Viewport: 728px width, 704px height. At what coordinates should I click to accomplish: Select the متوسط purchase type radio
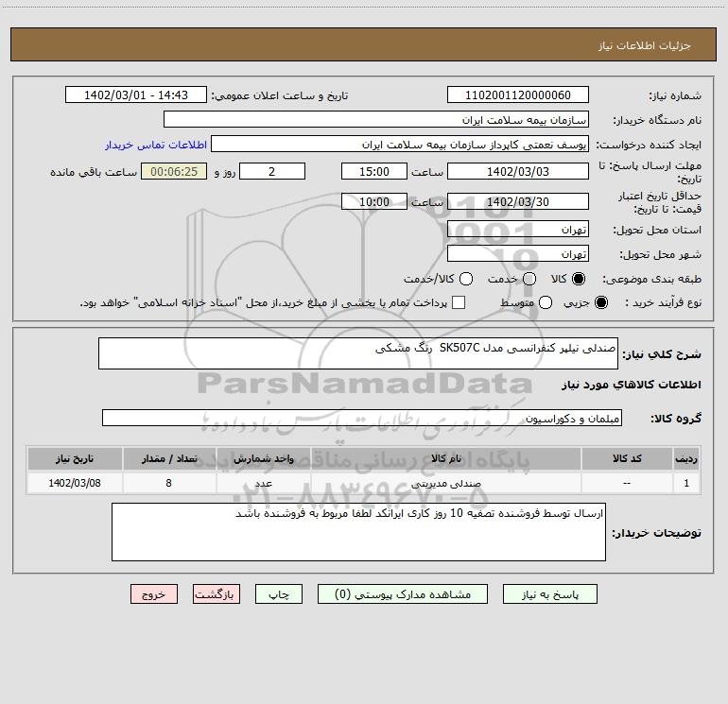click(546, 302)
